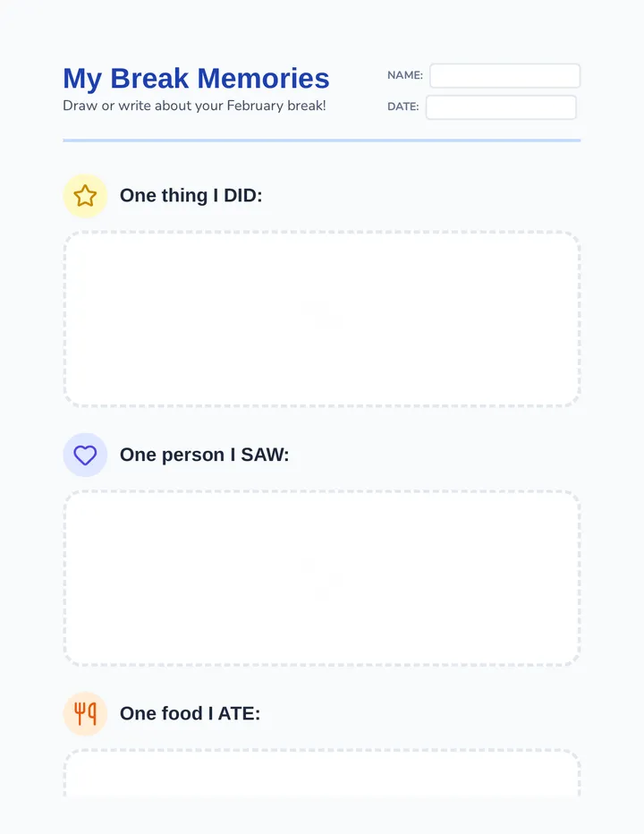This screenshot has height=834, width=644.
Task: Click the word 'My' in the title
Action: (x=82, y=80)
